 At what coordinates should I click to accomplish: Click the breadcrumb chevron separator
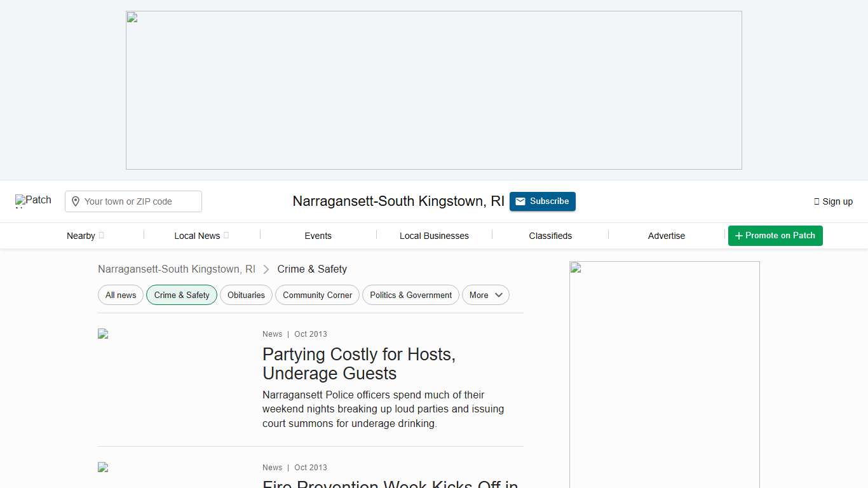click(x=266, y=269)
